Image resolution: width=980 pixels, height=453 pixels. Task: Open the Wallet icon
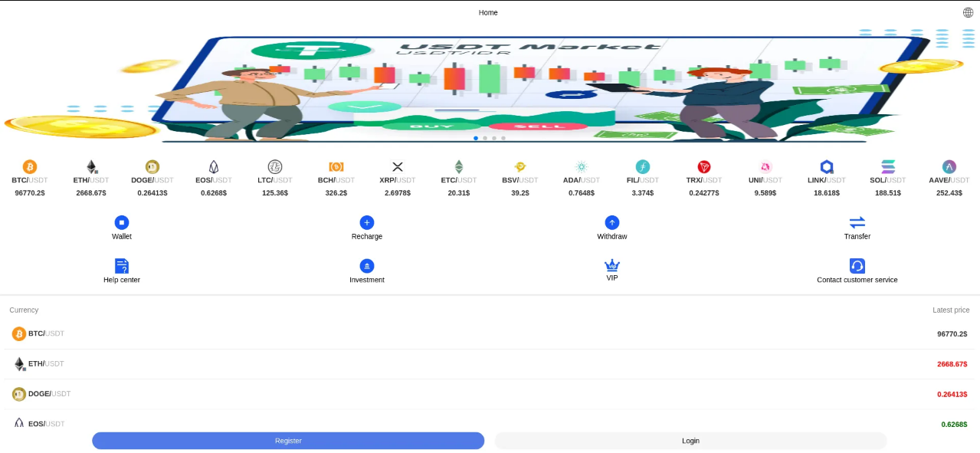point(122,223)
